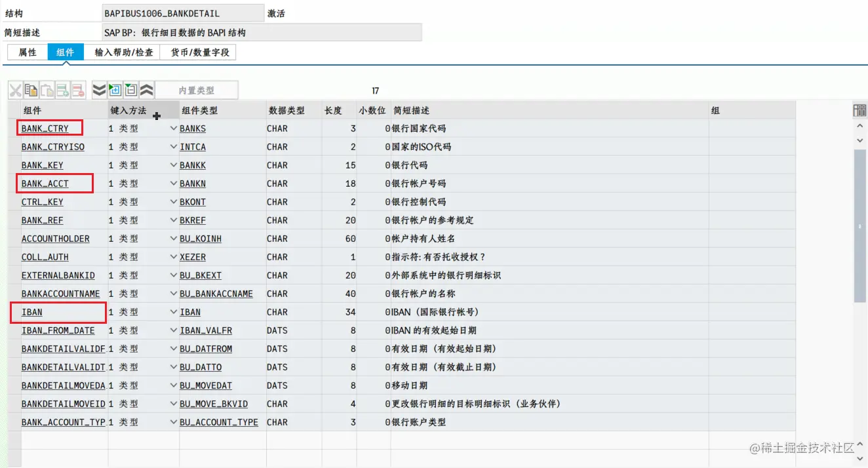This screenshot has height=468, width=868.
Task: Select the Cut icon in the components toolbar
Action: pos(15,90)
